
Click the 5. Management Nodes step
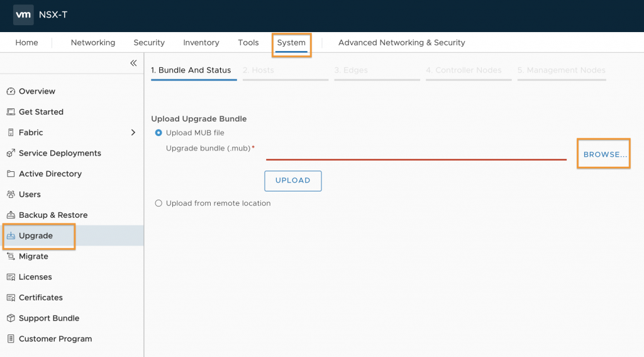click(562, 71)
